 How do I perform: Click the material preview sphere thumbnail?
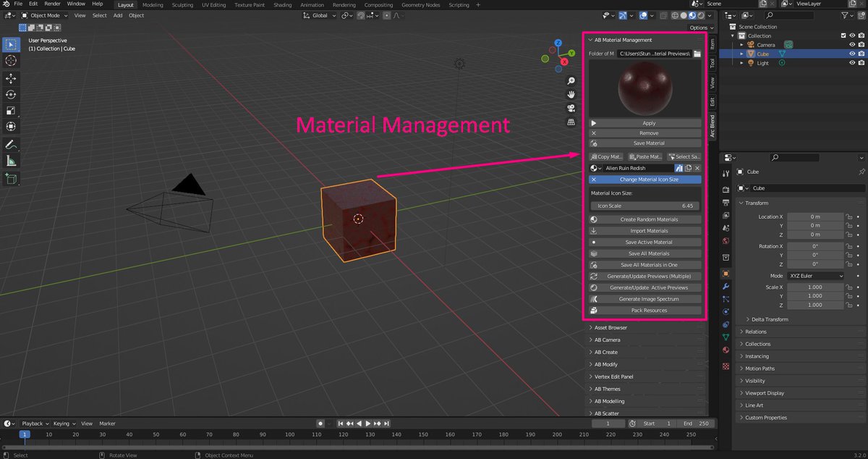coord(644,89)
